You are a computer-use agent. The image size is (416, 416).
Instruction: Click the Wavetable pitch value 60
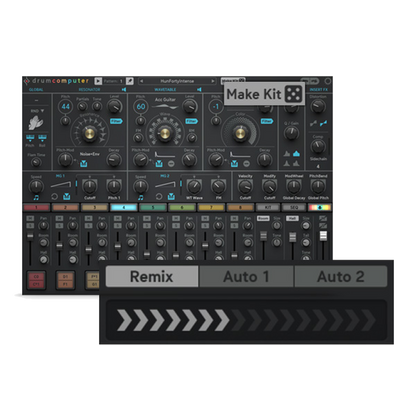[x=141, y=107]
